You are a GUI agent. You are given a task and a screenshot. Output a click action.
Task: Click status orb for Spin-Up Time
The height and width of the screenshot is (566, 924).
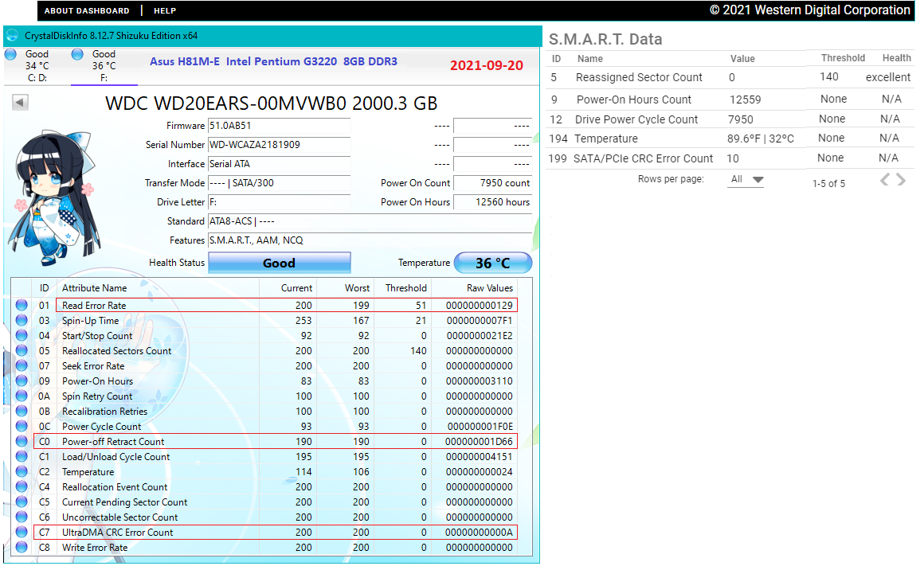22,320
